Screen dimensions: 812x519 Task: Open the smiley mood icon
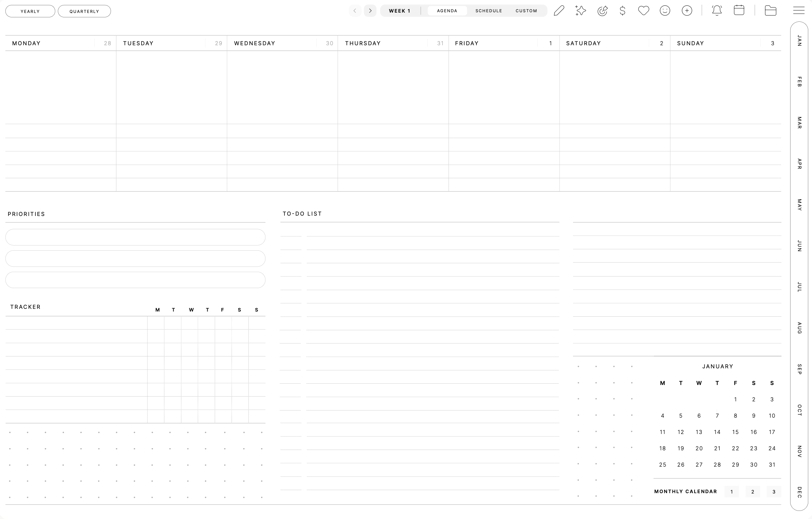pyautogui.click(x=665, y=11)
